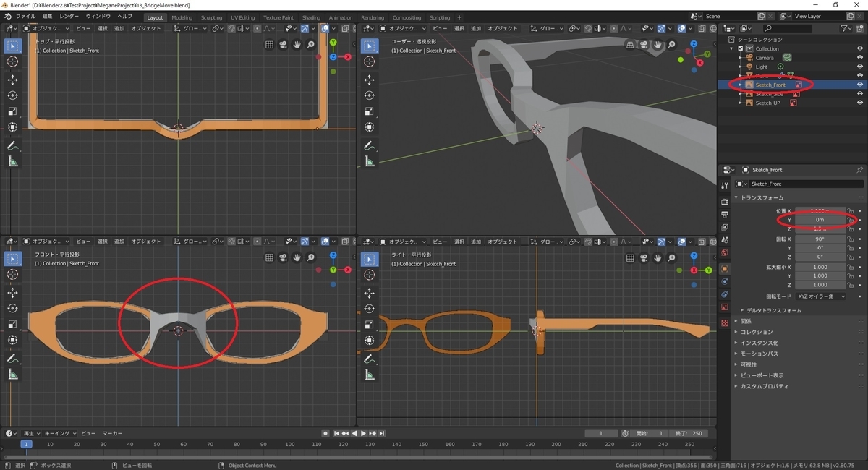This screenshot has height=470, width=868.
Task: Hide the Light object via eye icon
Action: 860,67
